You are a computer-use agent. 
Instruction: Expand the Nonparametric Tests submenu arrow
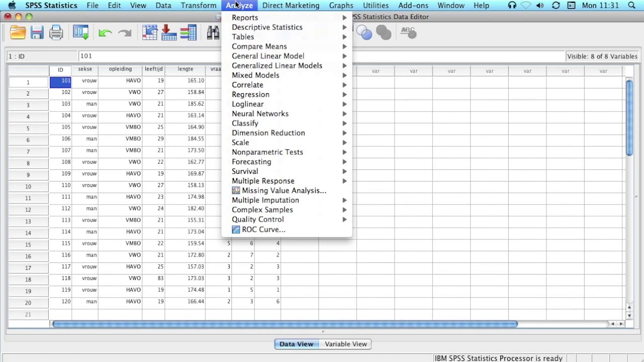(345, 152)
